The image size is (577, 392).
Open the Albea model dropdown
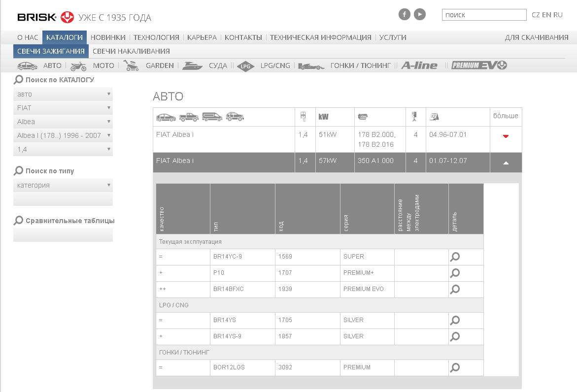pos(63,122)
